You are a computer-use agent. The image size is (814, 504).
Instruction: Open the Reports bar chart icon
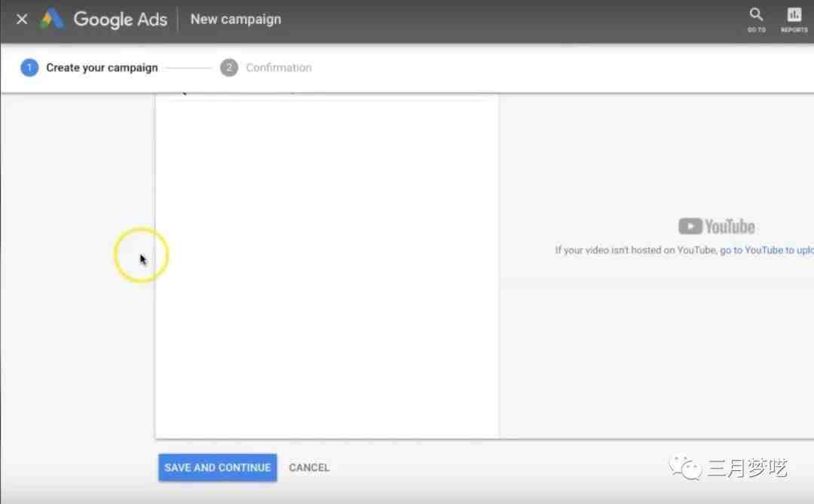pos(794,16)
